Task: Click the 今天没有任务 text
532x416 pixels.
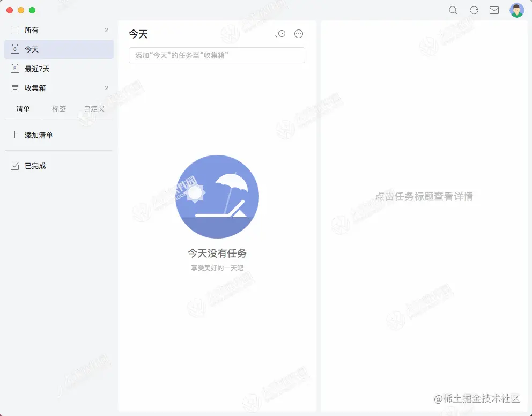Action: pyautogui.click(x=217, y=253)
